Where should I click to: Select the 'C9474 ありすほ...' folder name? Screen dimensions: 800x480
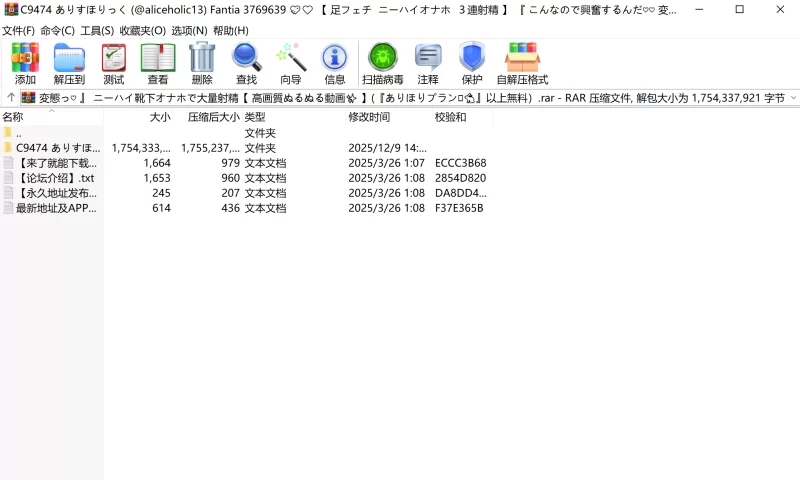(58, 148)
